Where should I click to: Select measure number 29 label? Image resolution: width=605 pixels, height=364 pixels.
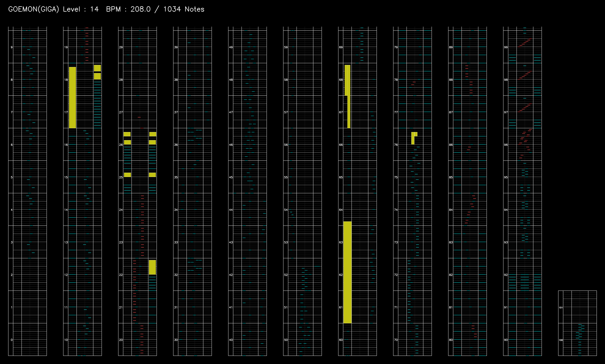point(121,47)
